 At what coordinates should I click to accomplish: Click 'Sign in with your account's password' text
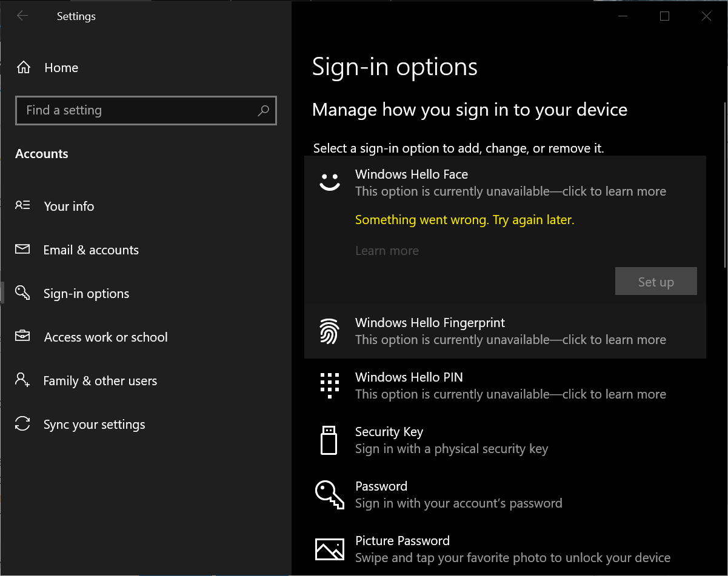click(459, 503)
